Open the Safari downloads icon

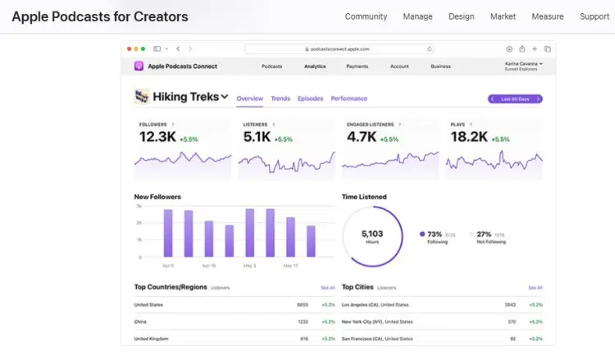point(509,49)
